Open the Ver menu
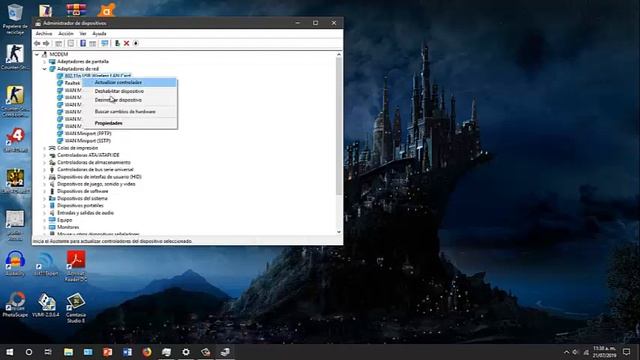640x360 pixels. pos(83,33)
